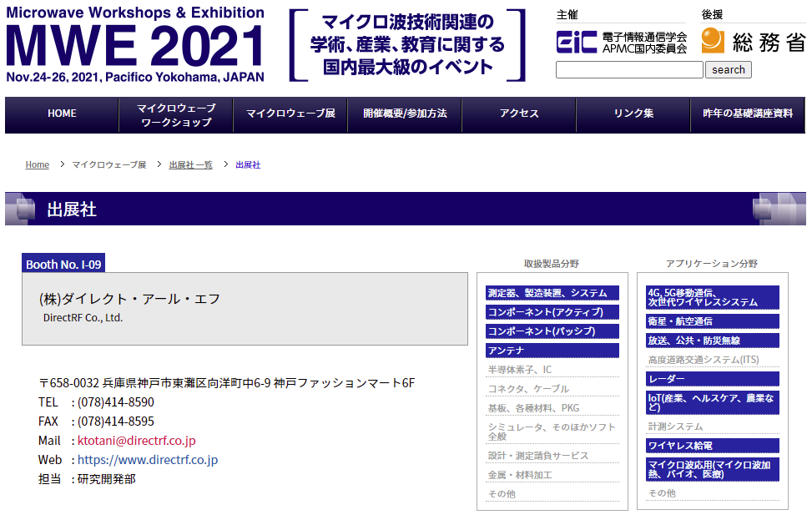Click アプリケーション分野 column heading
The width and height of the screenshot is (812, 520).
712,264
